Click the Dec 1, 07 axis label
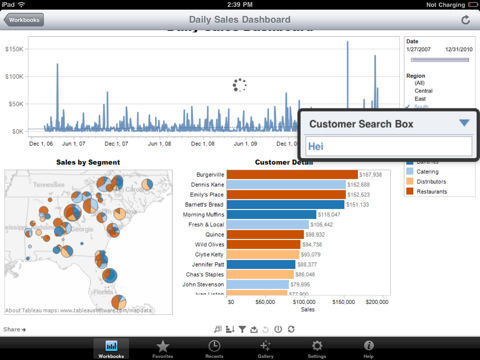The height and width of the screenshot is (360, 480). pyautogui.click(x=116, y=144)
